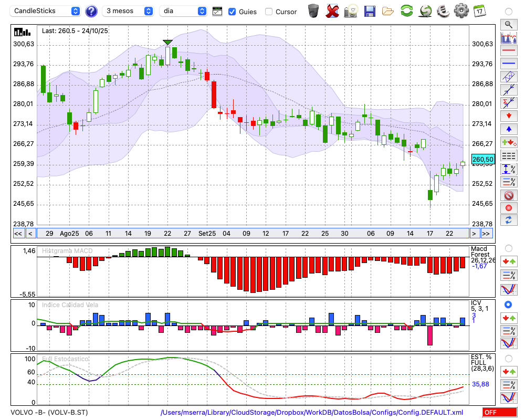Jump to chart start with << button

(18, 234)
